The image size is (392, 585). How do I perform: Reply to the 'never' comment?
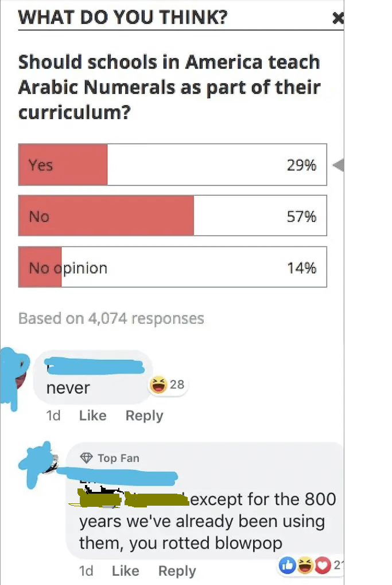click(144, 415)
